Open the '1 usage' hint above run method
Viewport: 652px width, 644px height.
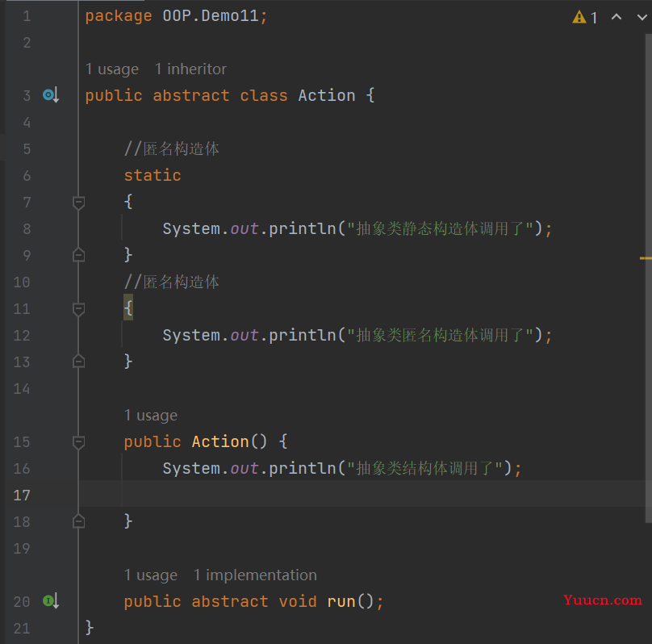pos(151,575)
